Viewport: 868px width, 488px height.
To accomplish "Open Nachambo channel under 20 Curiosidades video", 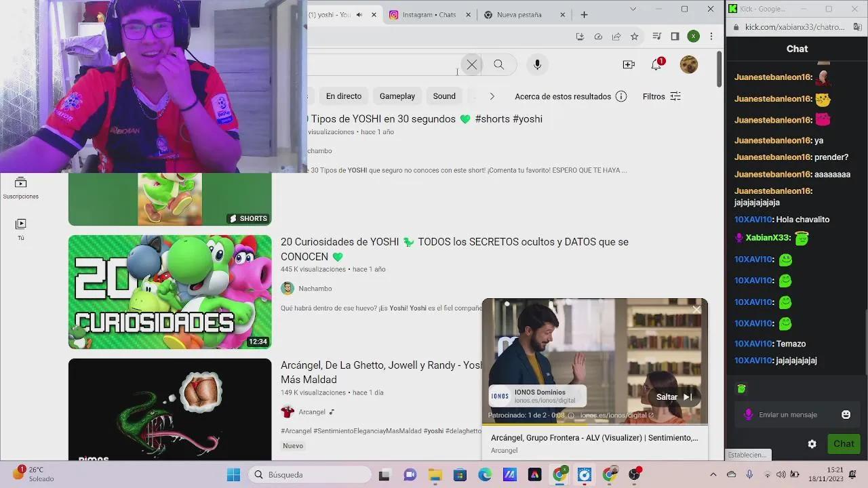I will pos(315,288).
